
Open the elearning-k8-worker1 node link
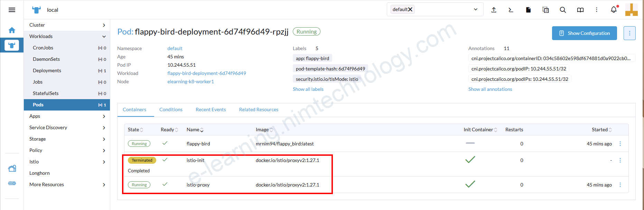click(190, 82)
